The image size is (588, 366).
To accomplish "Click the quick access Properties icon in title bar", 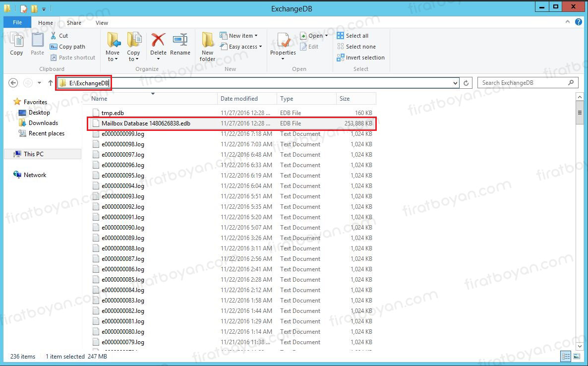I will coord(24,8).
